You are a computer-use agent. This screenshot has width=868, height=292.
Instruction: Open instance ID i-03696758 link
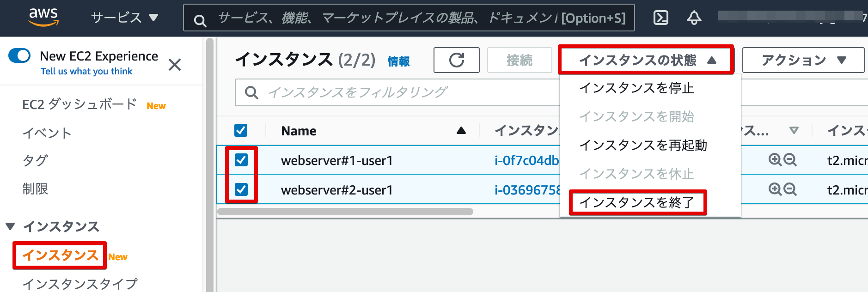coord(527,190)
